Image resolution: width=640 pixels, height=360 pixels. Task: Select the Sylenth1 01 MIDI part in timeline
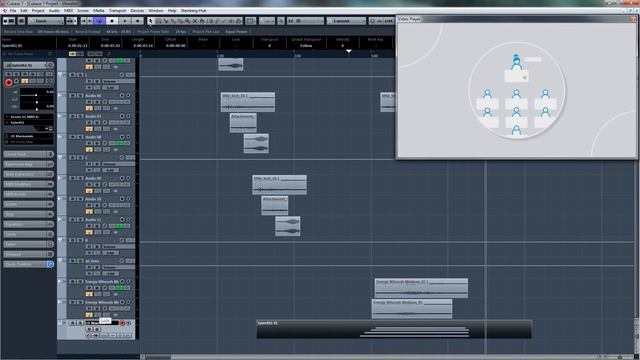[x=394, y=329]
